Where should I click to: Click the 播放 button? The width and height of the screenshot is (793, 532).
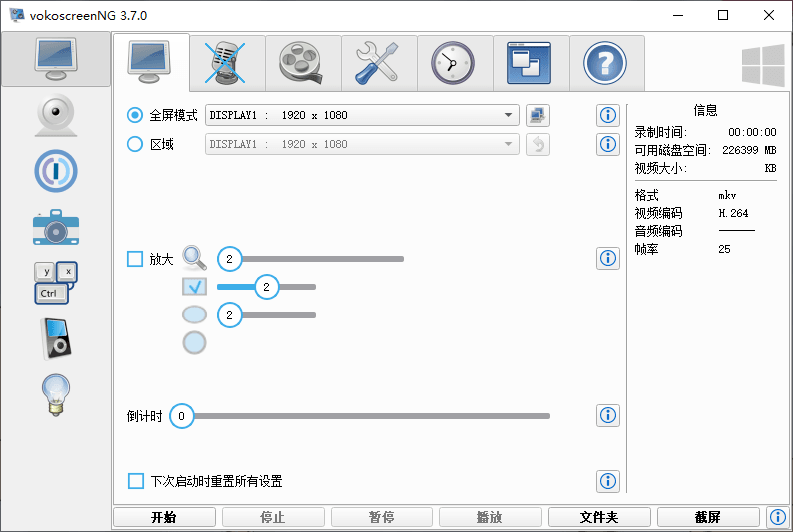[490, 517]
